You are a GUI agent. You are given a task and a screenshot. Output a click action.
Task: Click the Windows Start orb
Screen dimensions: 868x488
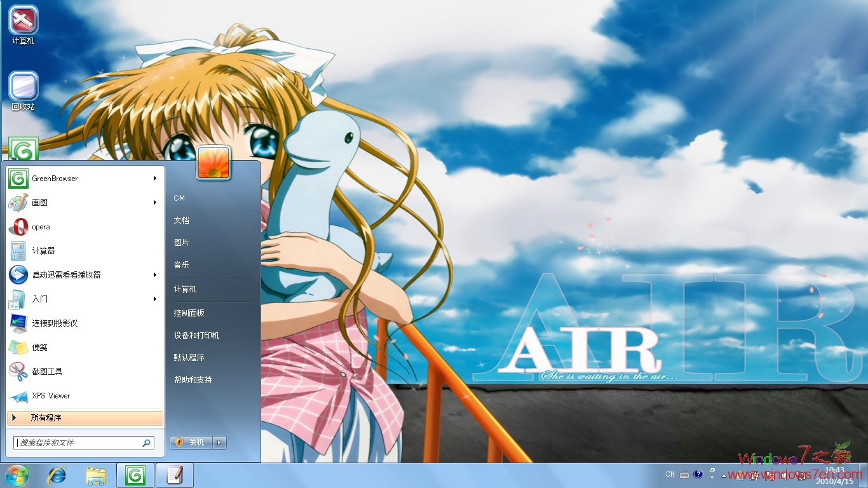click(17, 475)
